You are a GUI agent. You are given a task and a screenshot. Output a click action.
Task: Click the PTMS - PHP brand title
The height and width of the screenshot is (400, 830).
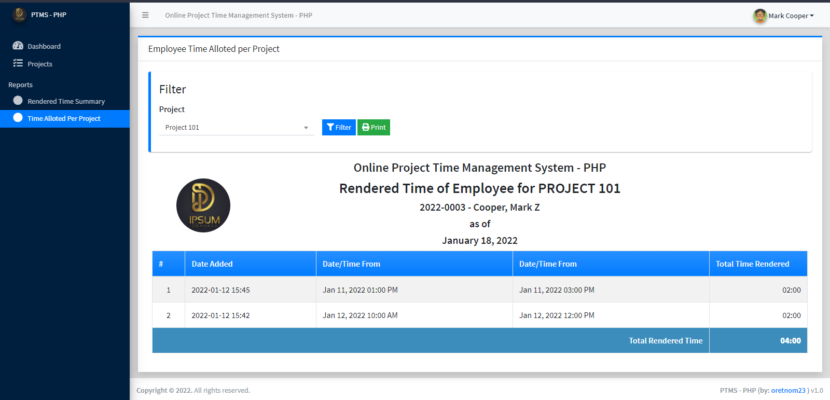pyautogui.click(x=49, y=15)
